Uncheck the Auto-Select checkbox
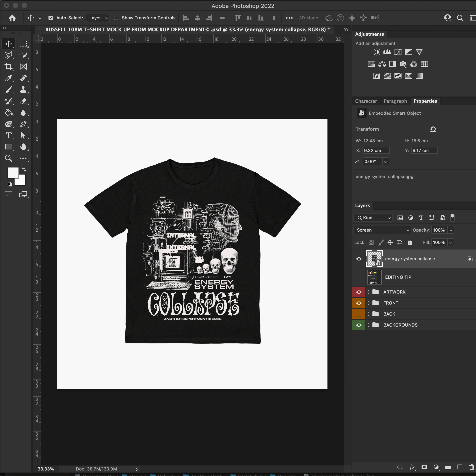Image resolution: width=476 pixels, height=476 pixels. coord(51,18)
